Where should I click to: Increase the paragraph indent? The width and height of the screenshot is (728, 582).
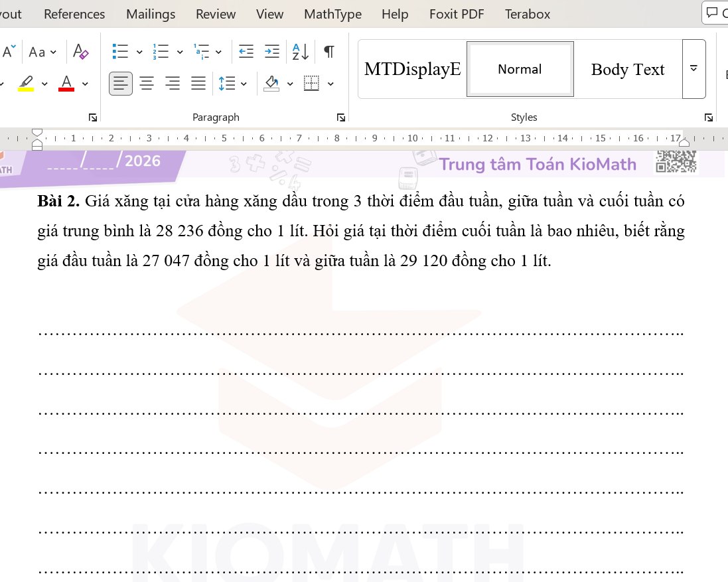click(272, 52)
